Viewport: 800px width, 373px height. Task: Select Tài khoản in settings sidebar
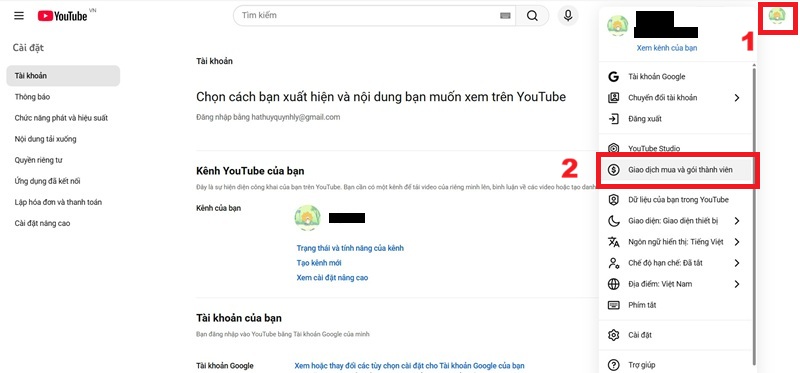[x=63, y=76]
